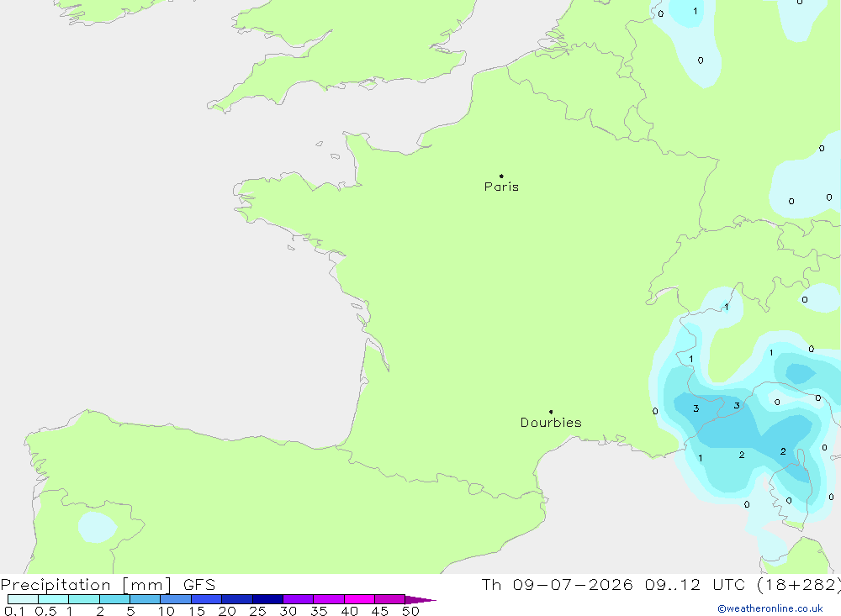Select the 0.1–0.5 mm legend swatch
841x616 pixels.
tap(23, 599)
